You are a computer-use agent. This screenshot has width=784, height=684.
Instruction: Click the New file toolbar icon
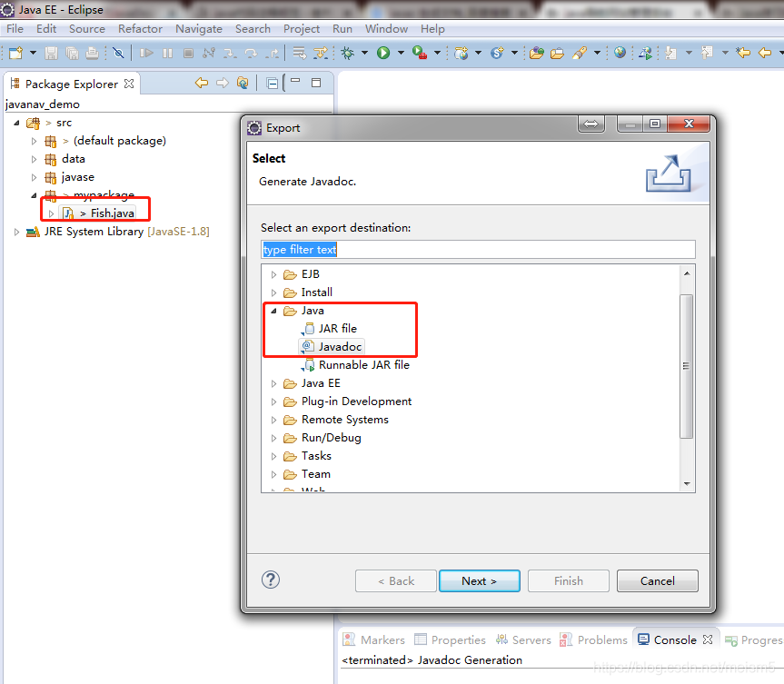point(15,53)
